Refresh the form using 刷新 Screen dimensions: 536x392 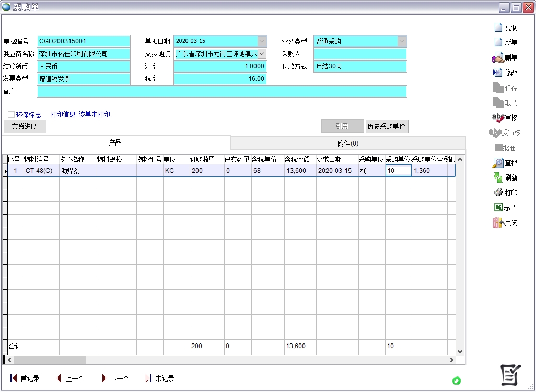coord(498,177)
